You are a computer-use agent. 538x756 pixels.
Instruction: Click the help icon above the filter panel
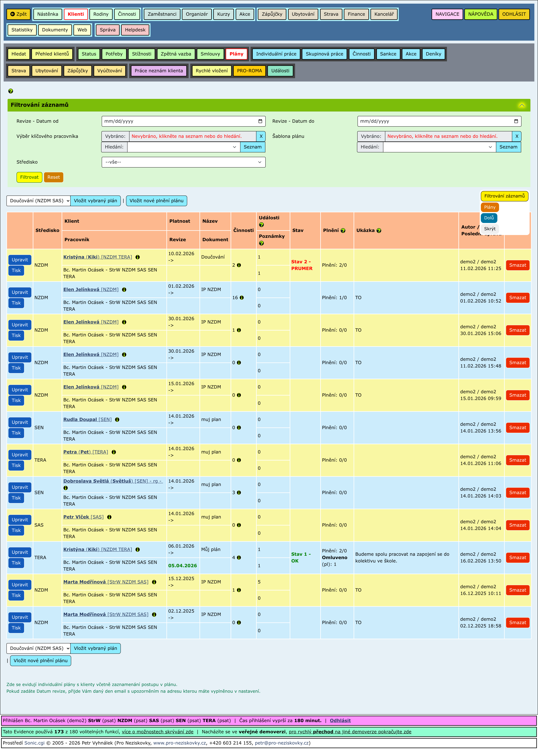(11, 91)
